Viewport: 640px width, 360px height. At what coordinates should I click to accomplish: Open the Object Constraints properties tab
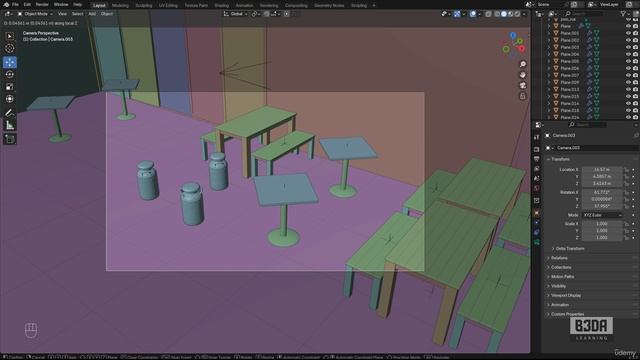[x=537, y=232]
